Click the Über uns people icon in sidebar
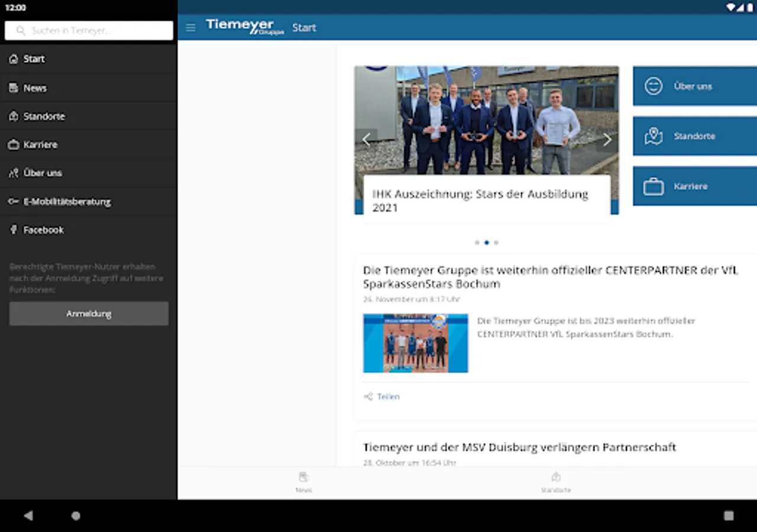This screenshot has width=757, height=532. 14,173
